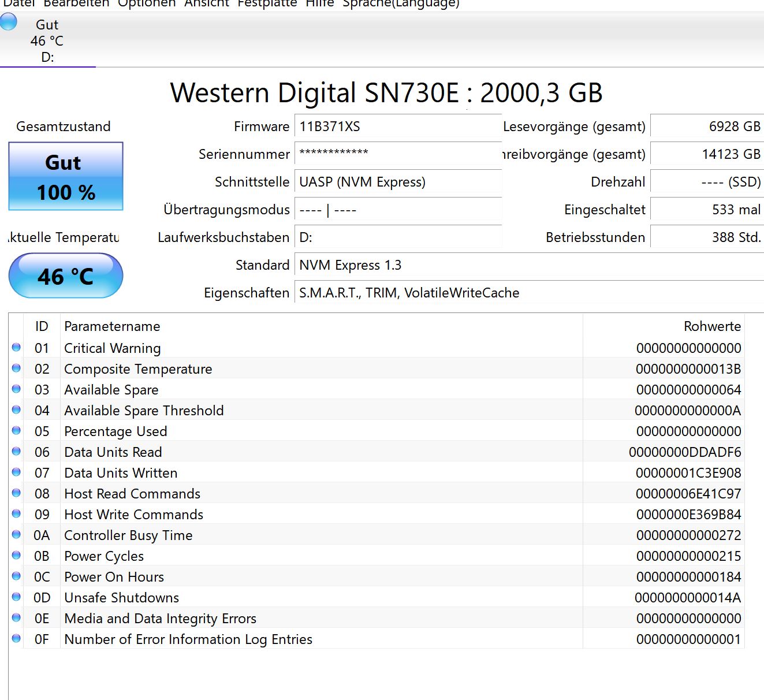
Task: Click the ID cell 0E
Action: pyautogui.click(x=42, y=619)
